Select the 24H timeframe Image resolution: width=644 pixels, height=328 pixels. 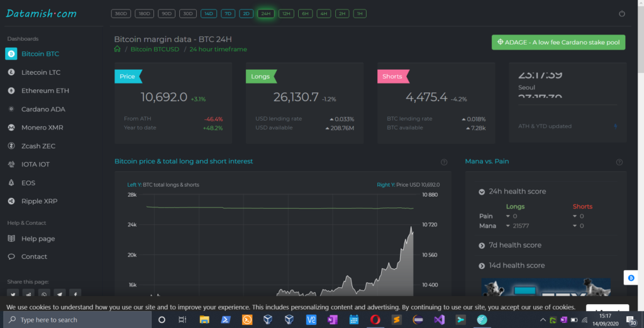(266, 14)
